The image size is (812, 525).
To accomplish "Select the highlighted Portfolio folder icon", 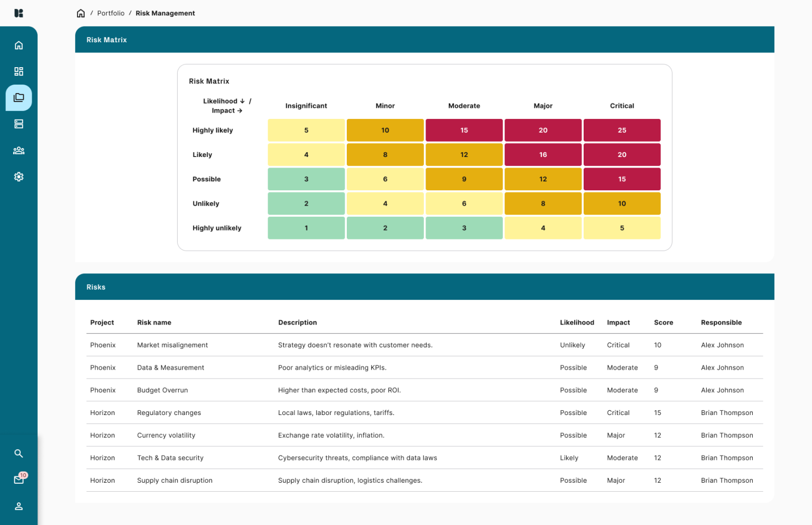I will click(19, 97).
